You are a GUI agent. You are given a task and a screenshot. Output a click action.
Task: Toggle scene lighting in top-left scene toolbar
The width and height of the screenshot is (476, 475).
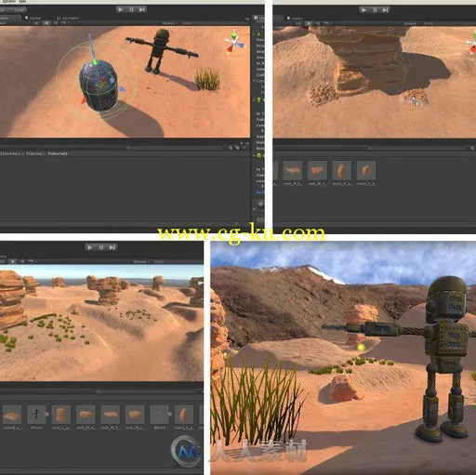[x=46, y=23]
